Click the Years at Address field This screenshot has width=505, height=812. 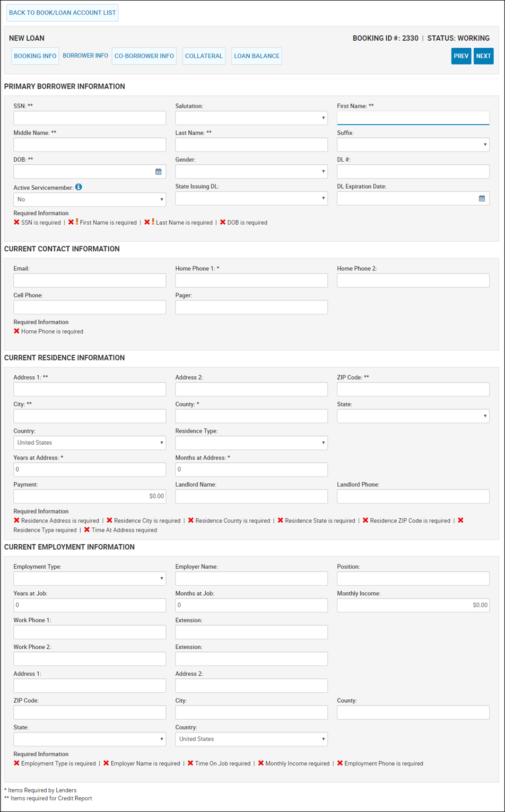90,470
